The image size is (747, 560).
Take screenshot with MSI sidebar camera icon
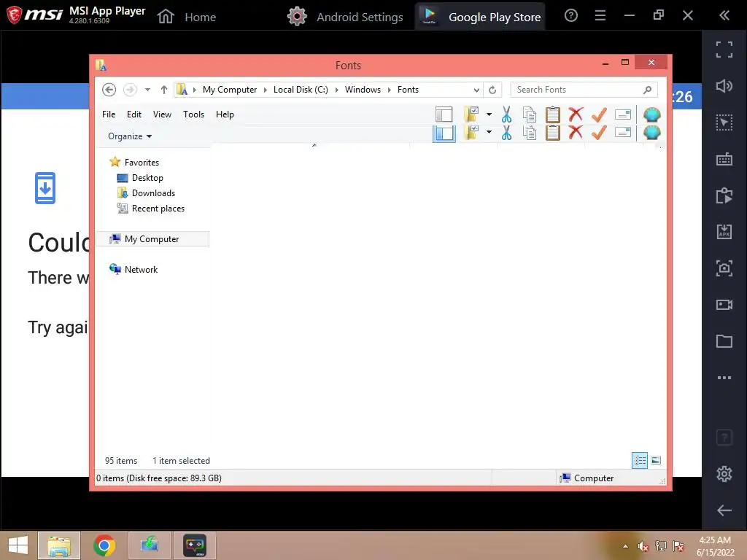724,268
